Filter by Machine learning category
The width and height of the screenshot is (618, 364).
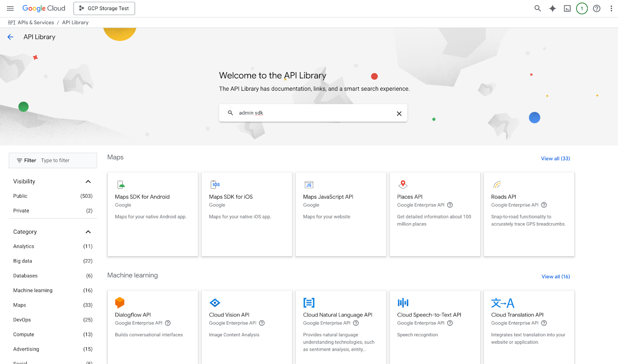[33, 290]
